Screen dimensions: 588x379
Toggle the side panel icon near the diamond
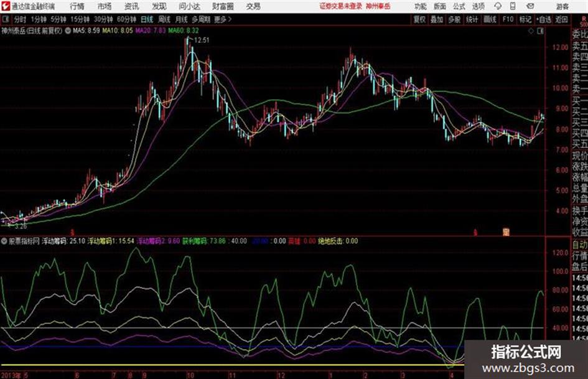click(x=540, y=31)
